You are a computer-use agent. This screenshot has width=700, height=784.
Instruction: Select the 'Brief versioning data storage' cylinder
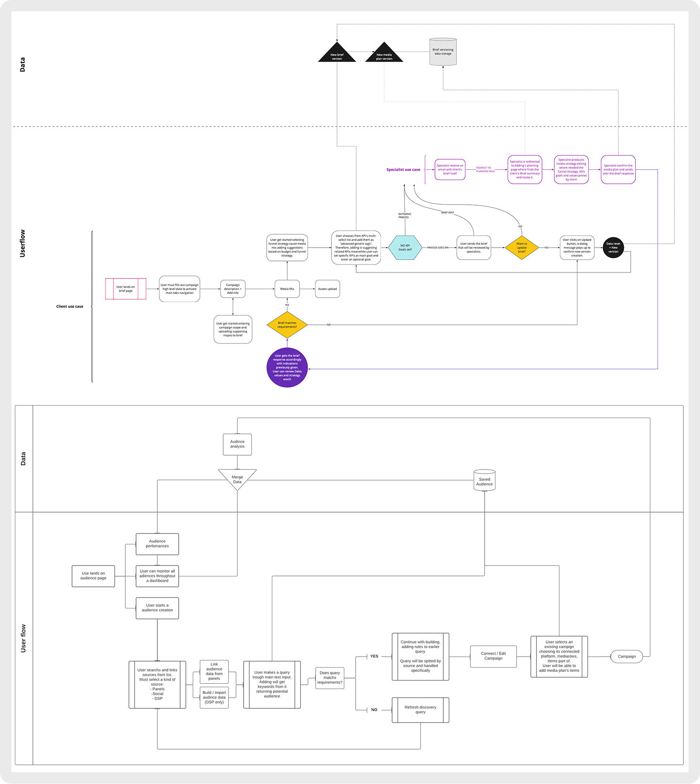click(443, 52)
